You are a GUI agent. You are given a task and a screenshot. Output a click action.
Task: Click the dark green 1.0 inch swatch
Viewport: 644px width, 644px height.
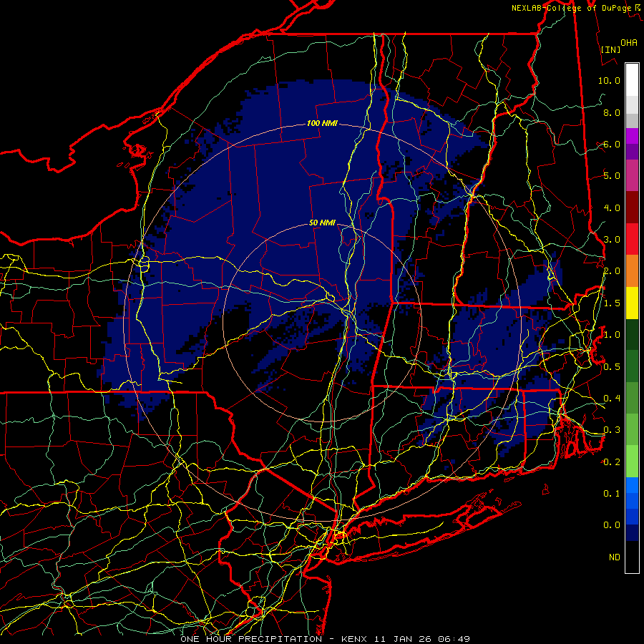click(x=632, y=334)
